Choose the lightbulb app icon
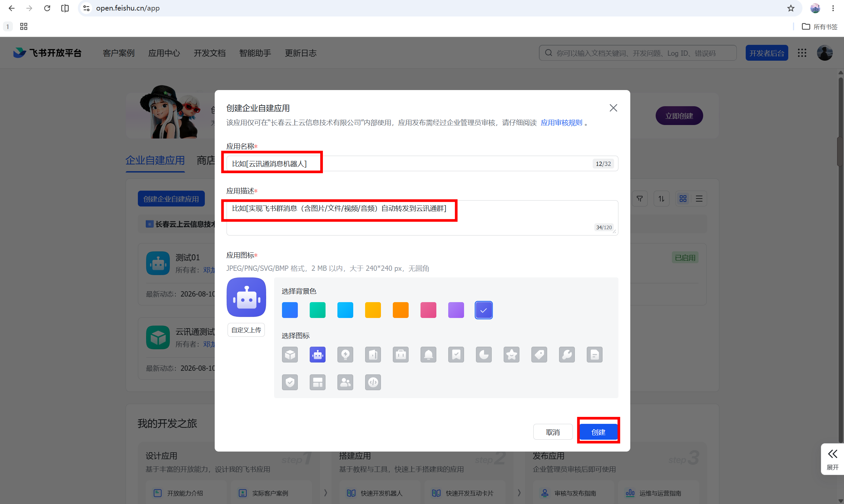This screenshot has width=844, height=504. [x=345, y=355]
